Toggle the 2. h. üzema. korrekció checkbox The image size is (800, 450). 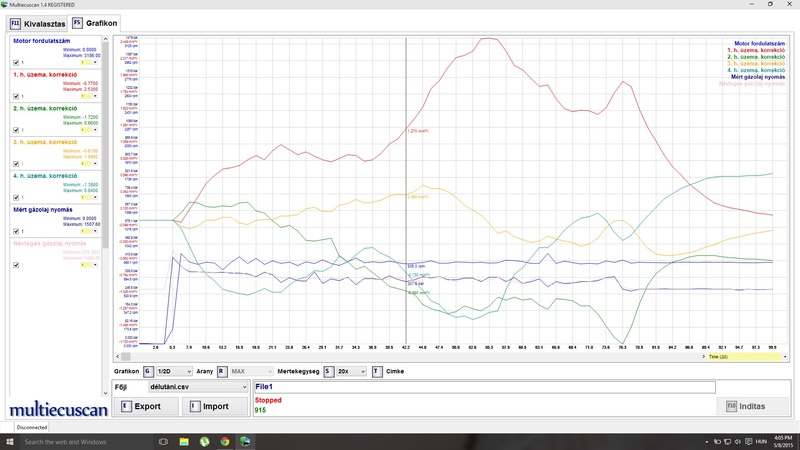15,130
